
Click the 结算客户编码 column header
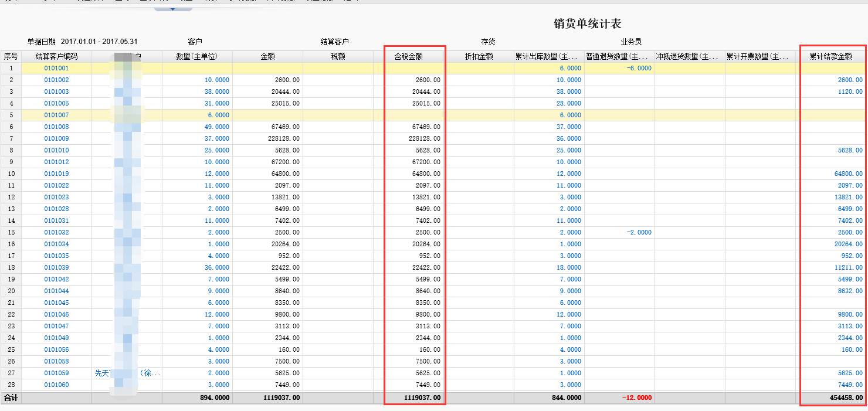56,57
